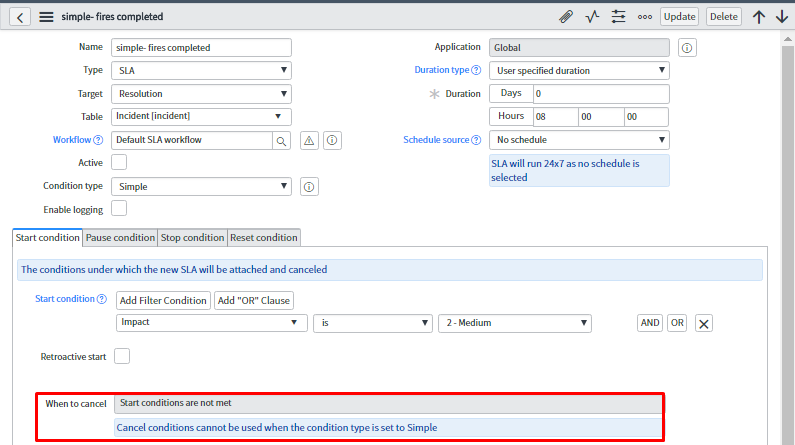Click the Schedule source label link
This screenshot has height=445, width=795.
[436, 140]
